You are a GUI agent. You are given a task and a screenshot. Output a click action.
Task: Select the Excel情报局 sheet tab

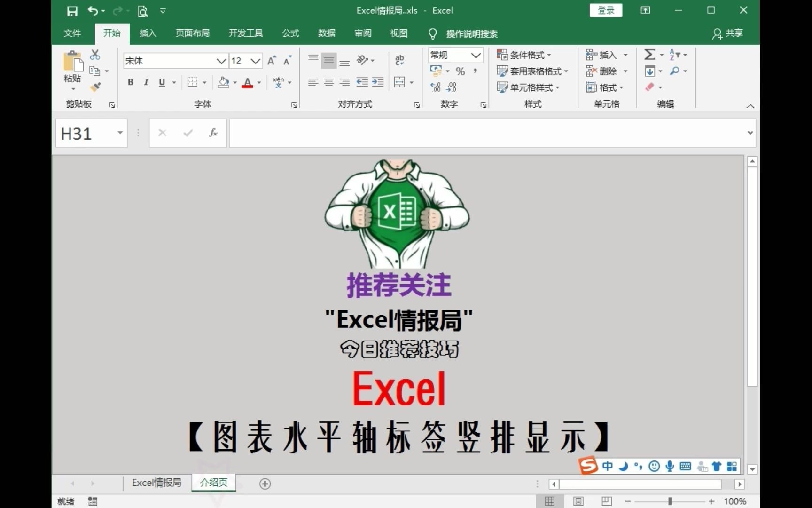coord(156,483)
